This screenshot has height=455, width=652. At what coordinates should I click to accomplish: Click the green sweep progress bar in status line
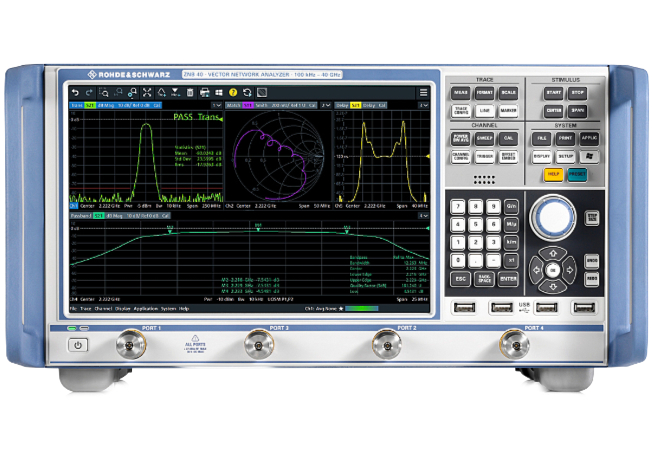361,309
